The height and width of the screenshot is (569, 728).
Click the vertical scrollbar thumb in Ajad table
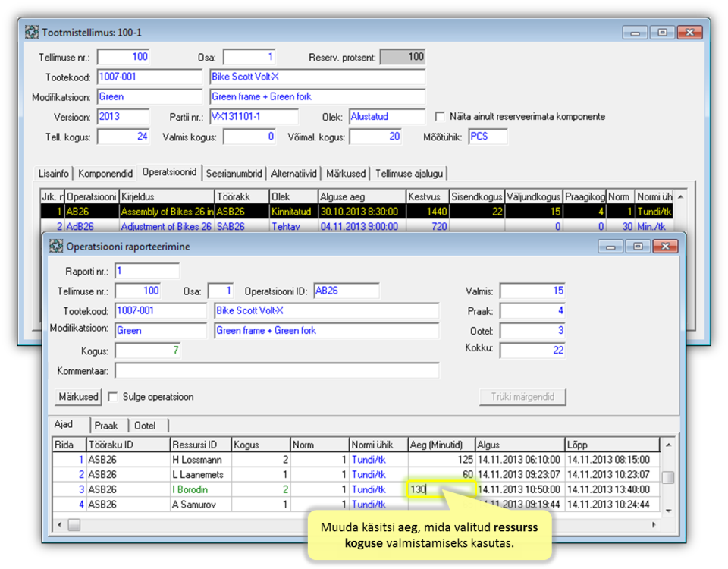coord(668,477)
